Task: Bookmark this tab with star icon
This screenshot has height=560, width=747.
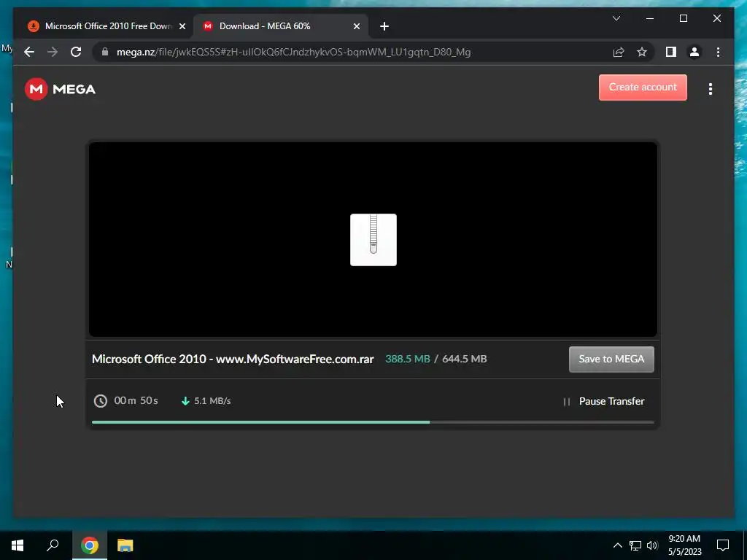Action: (642, 52)
